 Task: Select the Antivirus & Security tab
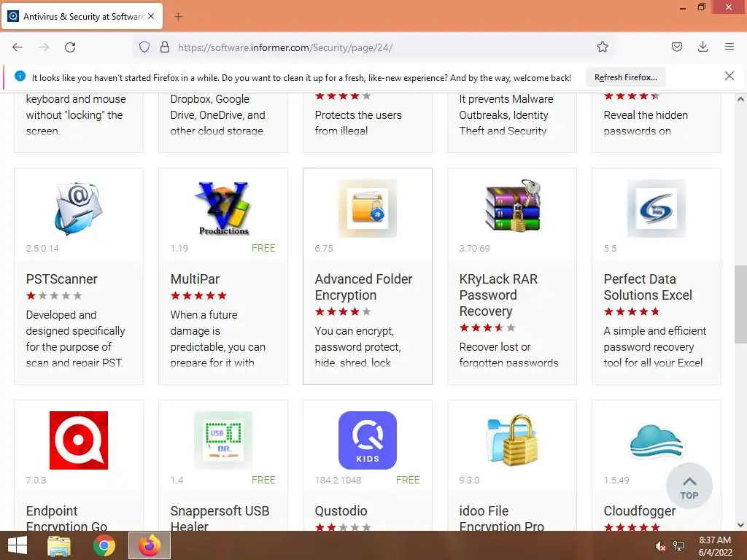[82, 16]
